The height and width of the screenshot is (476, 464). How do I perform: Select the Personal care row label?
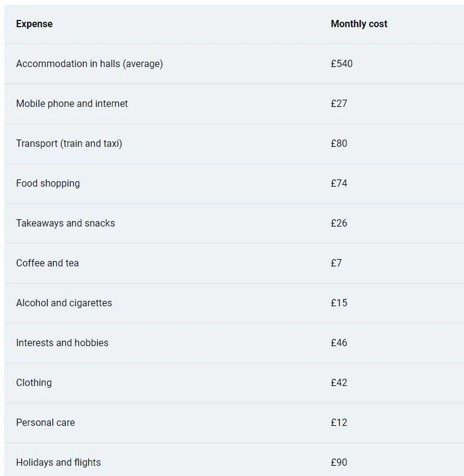[45, 423]
